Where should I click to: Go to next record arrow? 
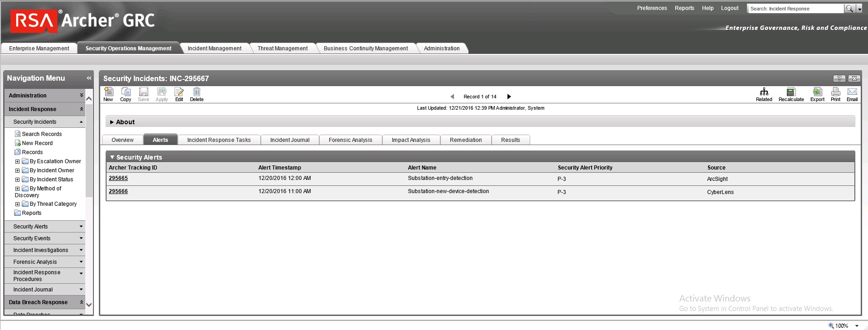tap(509, 97)
